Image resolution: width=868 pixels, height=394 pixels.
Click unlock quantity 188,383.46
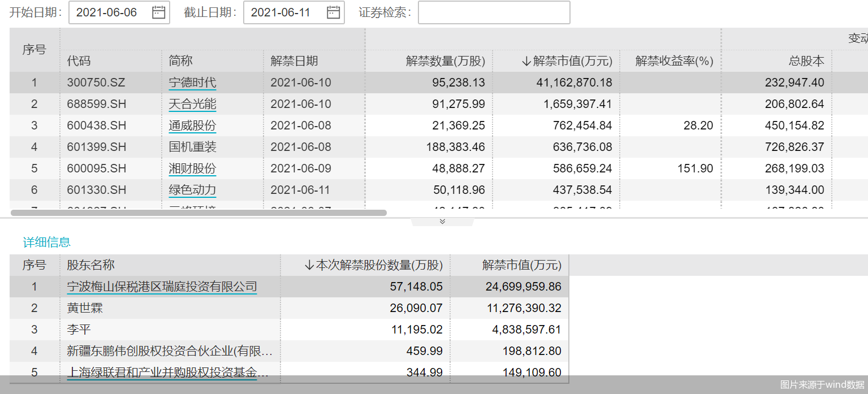click(x=455, y=147)
